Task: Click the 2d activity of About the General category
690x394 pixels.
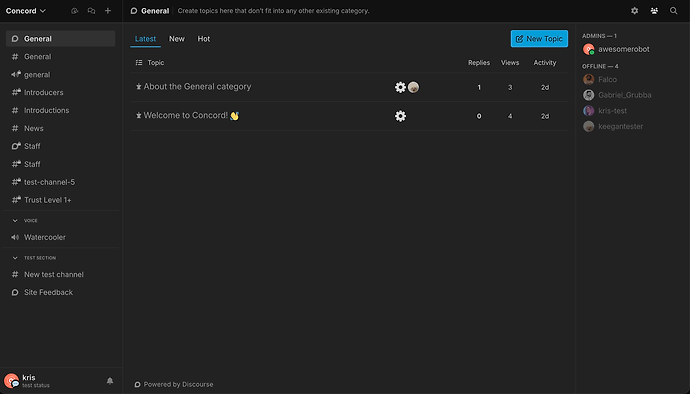Action: 545,87
